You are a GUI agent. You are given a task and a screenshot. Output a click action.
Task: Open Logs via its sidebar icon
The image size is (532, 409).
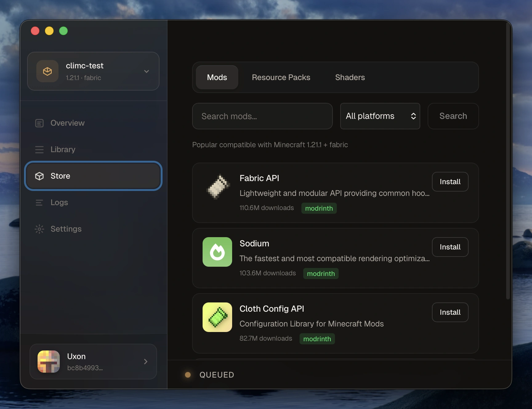click(x=39, y=202)
